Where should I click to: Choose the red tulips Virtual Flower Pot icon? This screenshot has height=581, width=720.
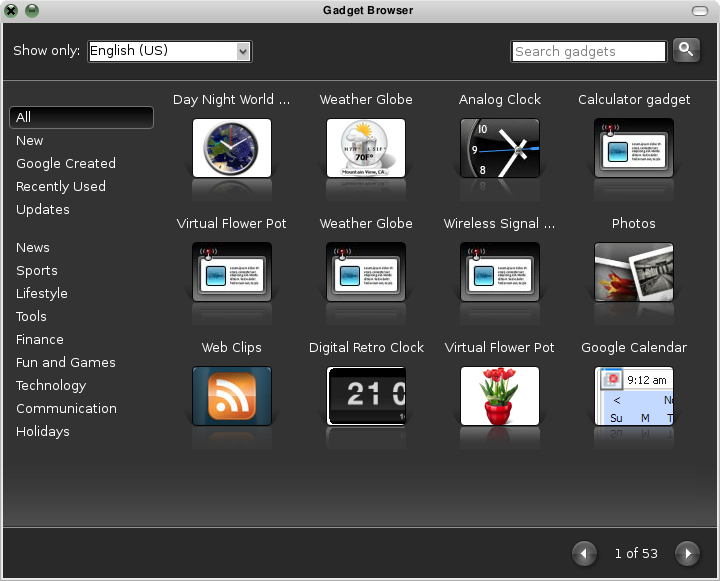tap(500, 396)
